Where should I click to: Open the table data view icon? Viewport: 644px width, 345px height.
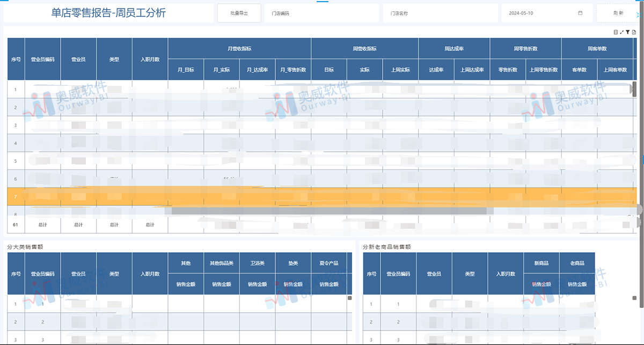point(615,32)
